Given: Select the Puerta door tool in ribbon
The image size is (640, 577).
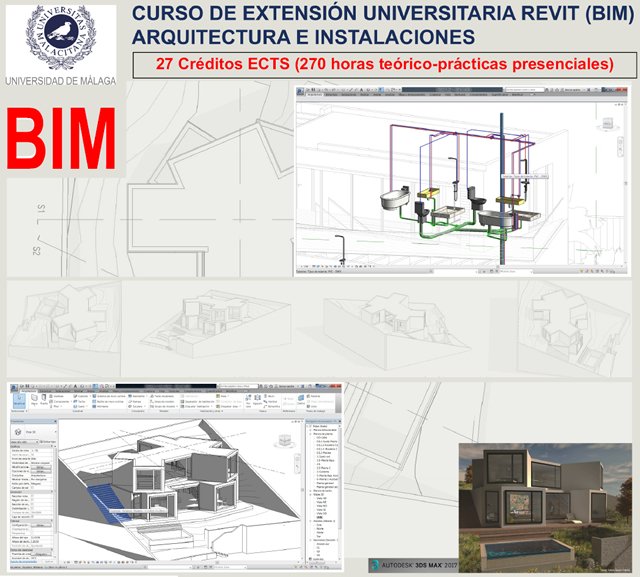Looking at the screenshot, I should point(44,399).
